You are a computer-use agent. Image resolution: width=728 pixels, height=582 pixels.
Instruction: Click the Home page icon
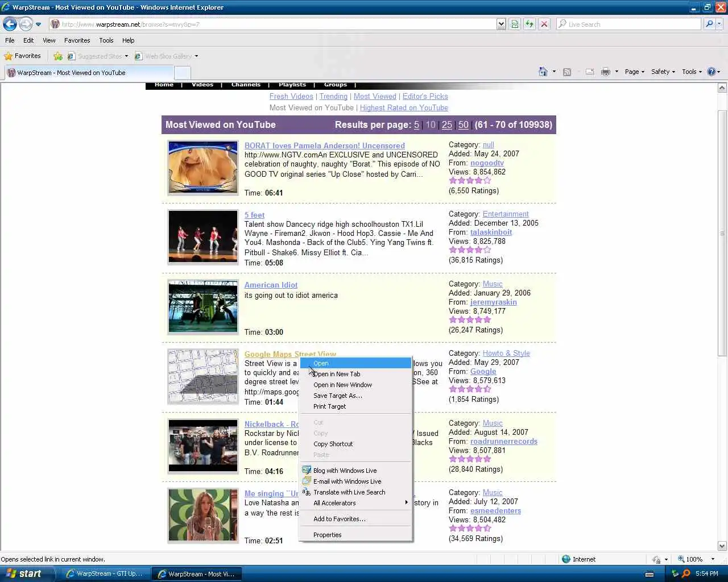(543, 72)
